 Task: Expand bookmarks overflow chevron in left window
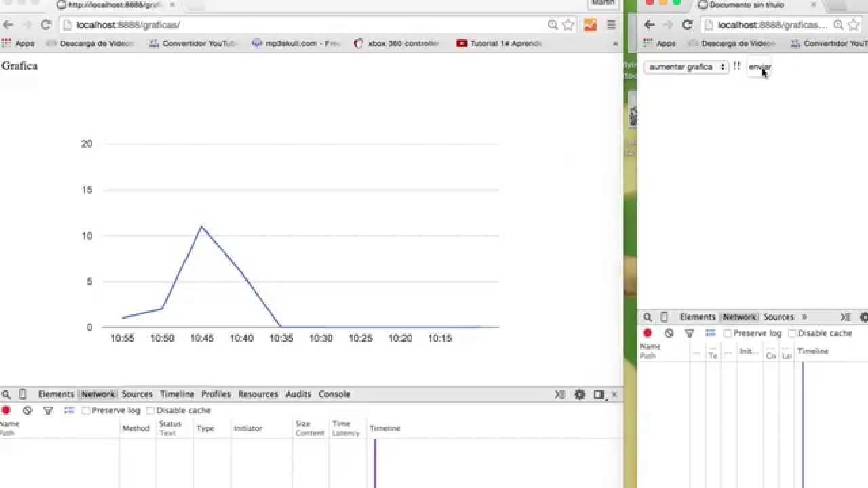616,43
